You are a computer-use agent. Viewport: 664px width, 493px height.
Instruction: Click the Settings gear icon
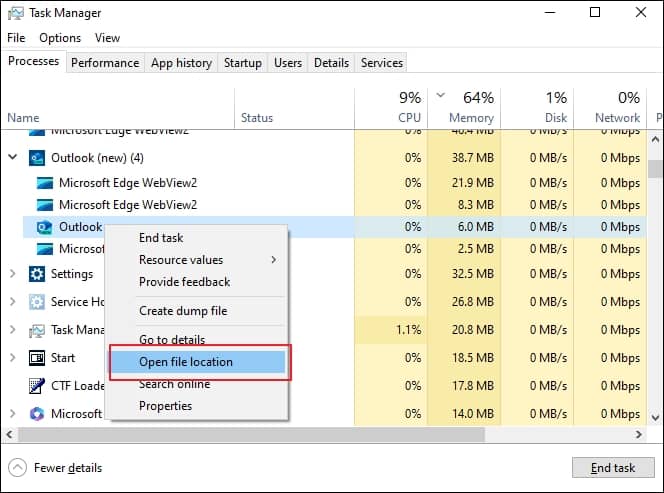pyautogui.click(x=37, y=274)
